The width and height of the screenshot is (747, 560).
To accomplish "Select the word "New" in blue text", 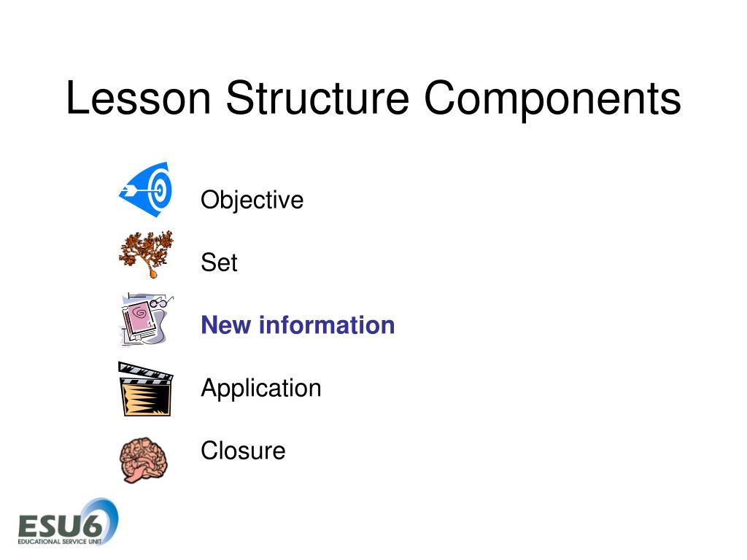I will click(226, 325).
